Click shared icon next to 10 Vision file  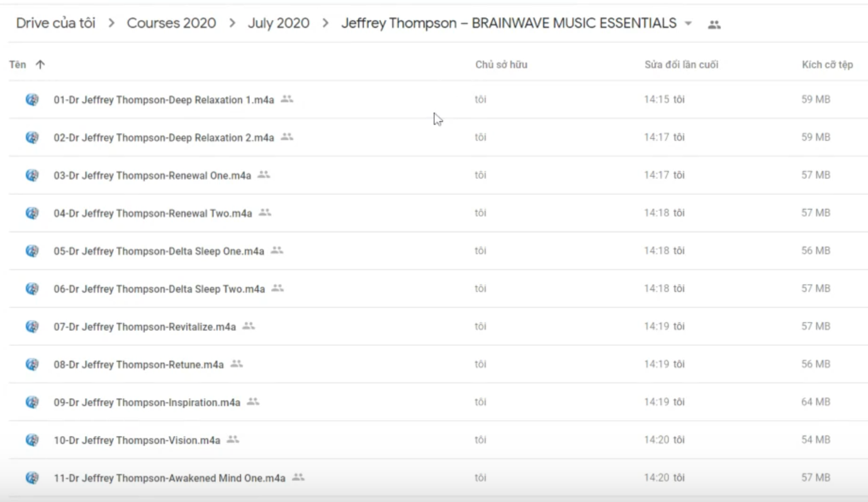(232, 439)
